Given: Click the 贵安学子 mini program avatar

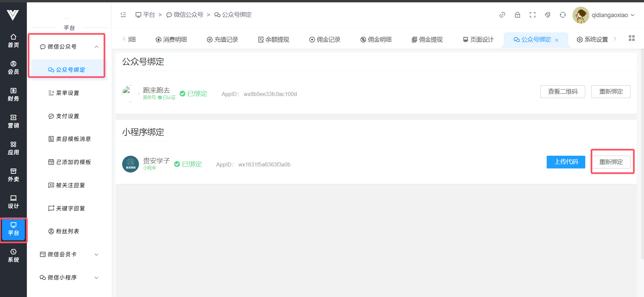Looking at the screenshot, I should tap(131, 164).
